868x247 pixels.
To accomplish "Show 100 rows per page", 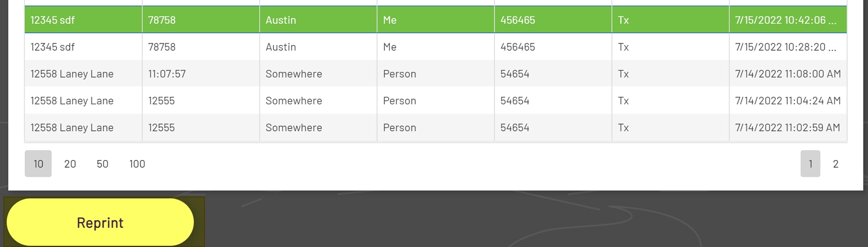I will [137, 164].
